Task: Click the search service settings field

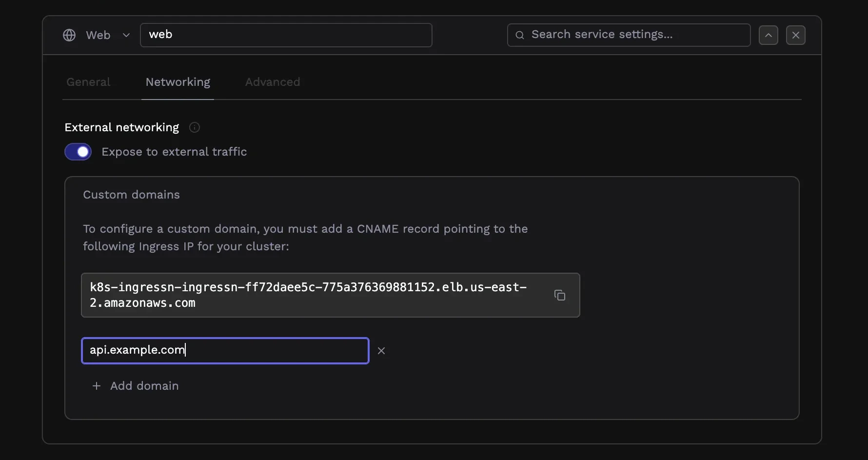Action: (x=628, y=35)
